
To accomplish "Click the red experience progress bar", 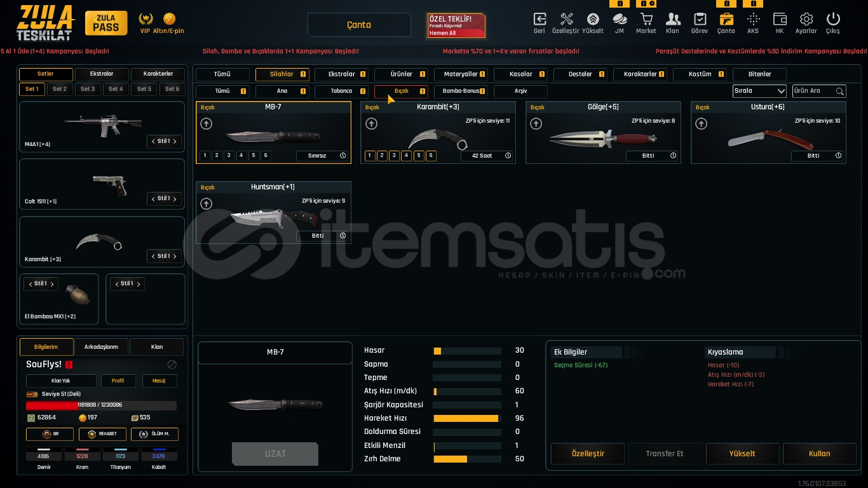I will (101, 405).
